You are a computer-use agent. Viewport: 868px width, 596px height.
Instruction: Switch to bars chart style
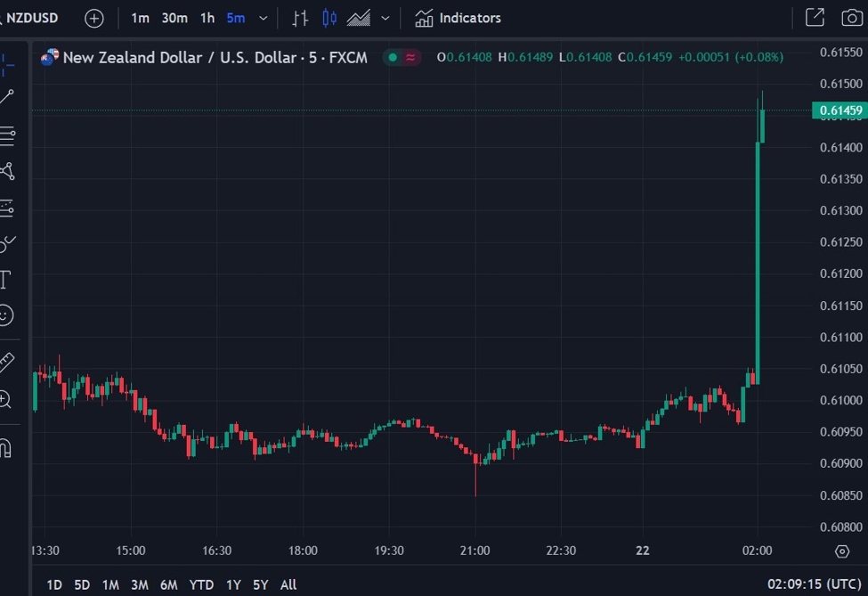tap(299, 18)
